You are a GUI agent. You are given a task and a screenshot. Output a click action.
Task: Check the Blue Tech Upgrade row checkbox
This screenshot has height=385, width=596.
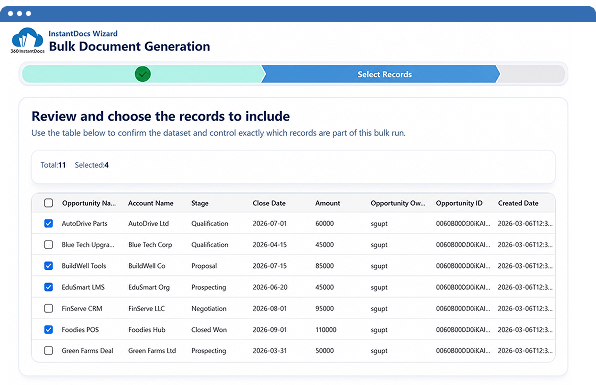[48, 244]
